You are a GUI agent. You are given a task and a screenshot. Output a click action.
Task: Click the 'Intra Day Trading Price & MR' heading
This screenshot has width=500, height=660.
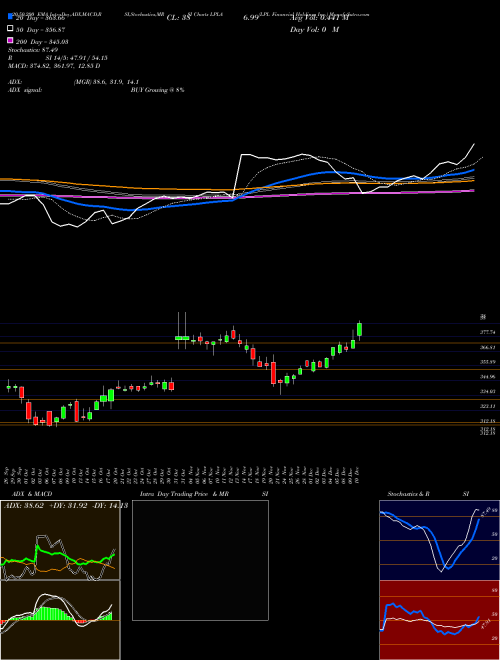point(184,494)
